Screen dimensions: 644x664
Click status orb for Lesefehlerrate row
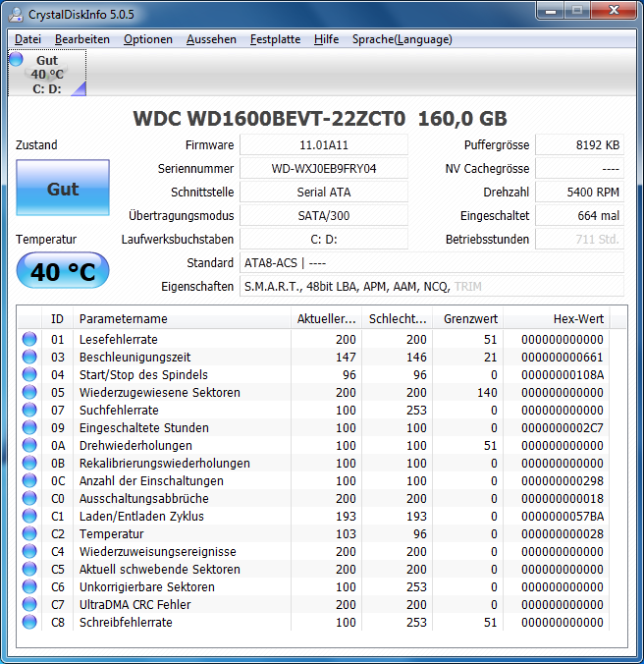click(x=29, y=339)
